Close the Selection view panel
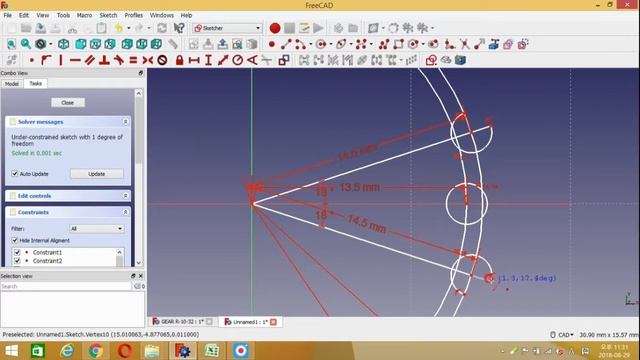This screenshot has height=360, width=640. [140, 276]
